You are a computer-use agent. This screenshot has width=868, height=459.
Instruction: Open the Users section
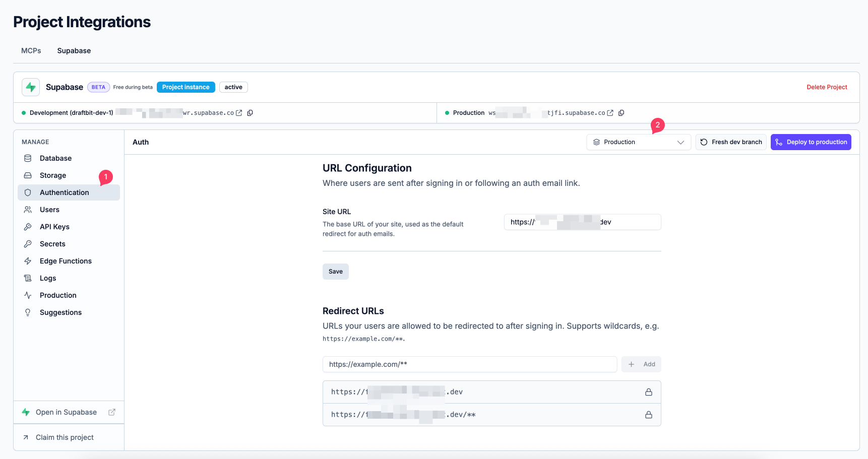pos(69,210)
